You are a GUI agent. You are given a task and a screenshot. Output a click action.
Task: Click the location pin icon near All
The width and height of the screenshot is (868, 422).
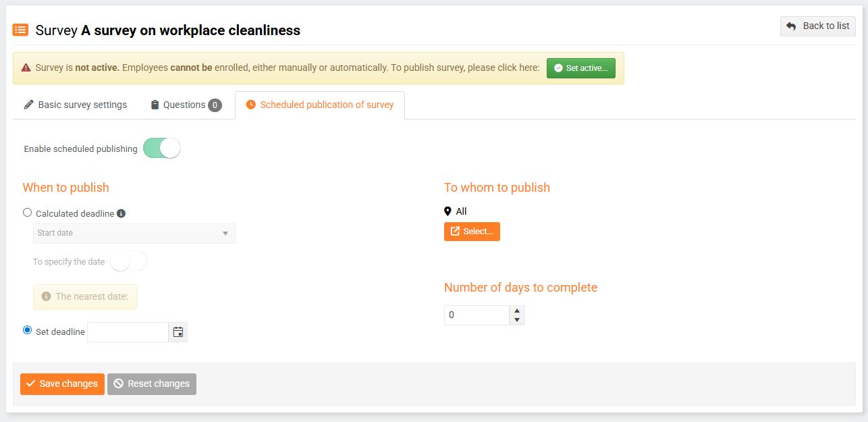[x=447, y=211]
